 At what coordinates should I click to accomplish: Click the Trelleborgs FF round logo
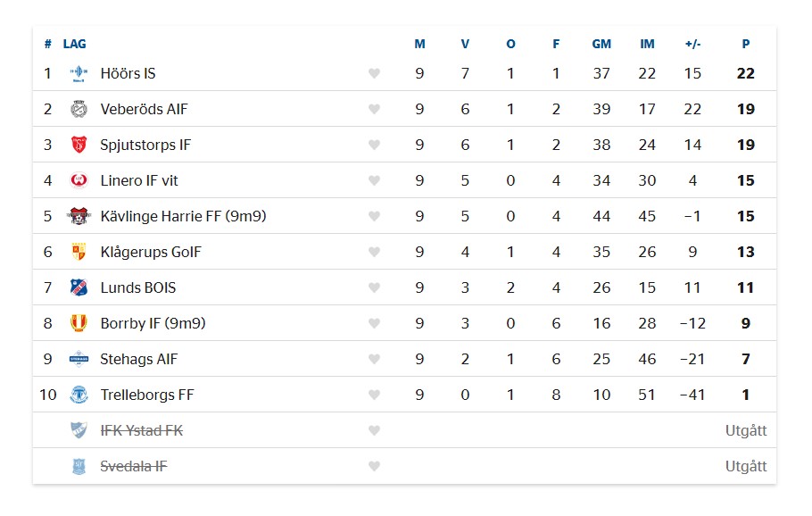[79, 395]
